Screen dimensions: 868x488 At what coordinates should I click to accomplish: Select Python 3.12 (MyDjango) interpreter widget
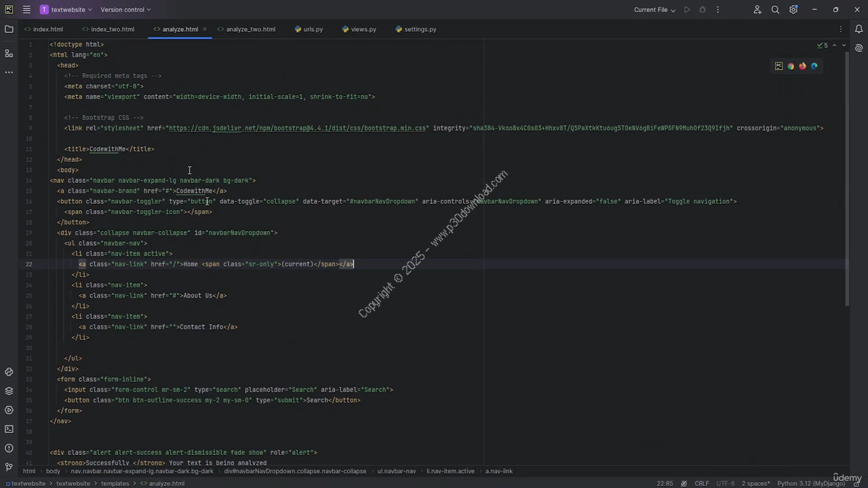(810, 483)
